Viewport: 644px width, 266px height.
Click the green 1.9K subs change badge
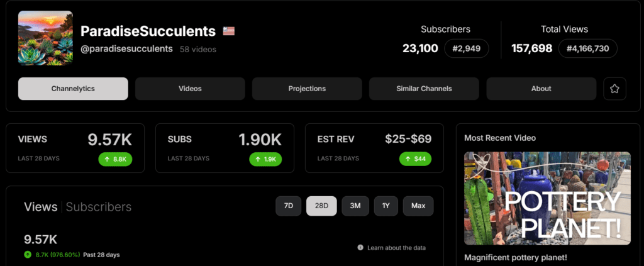click(265, 159)
